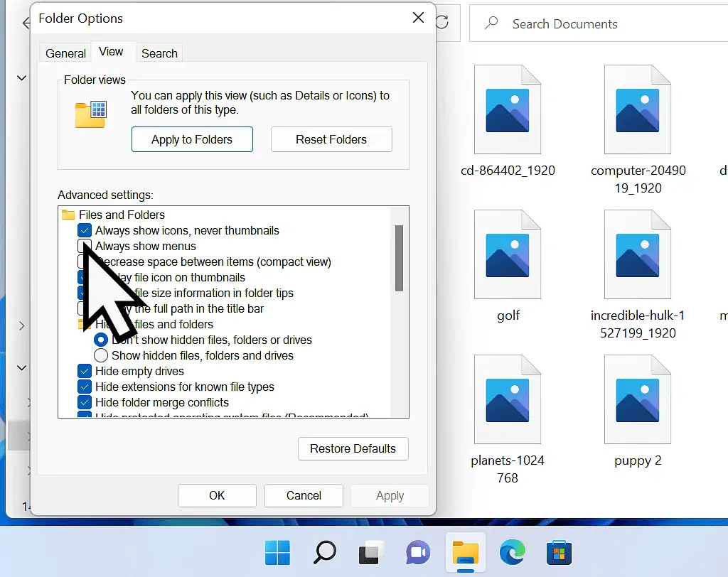Select Don't show hidden files, folders or drives
This screenshot has width=728, height=577.
point(101,340)
